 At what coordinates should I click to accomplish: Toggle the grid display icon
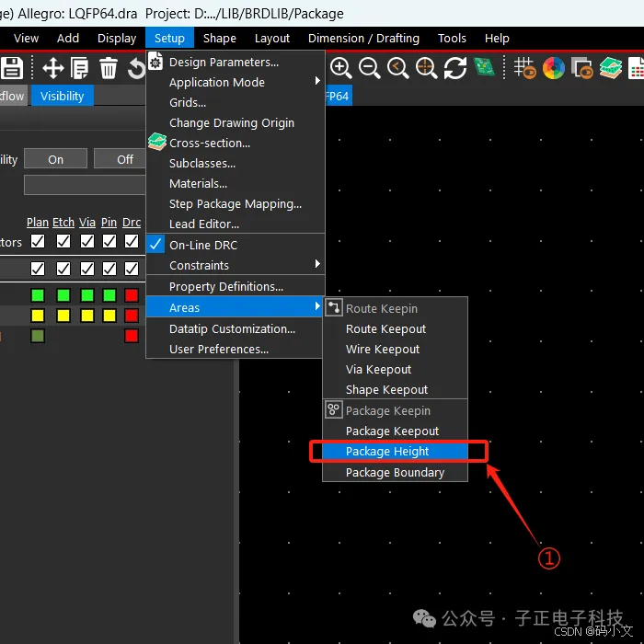(x=525, y=68)
